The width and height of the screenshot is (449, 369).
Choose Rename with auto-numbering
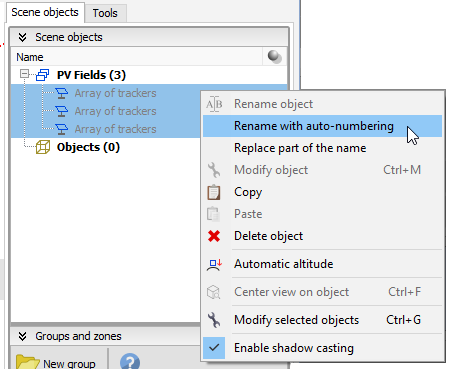point(322,126)
